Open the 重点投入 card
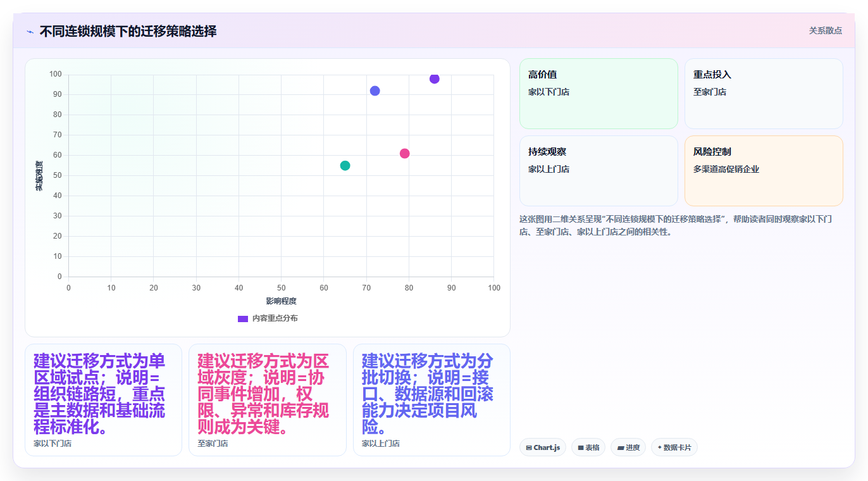The image size is (868, 481). point(764,94)
